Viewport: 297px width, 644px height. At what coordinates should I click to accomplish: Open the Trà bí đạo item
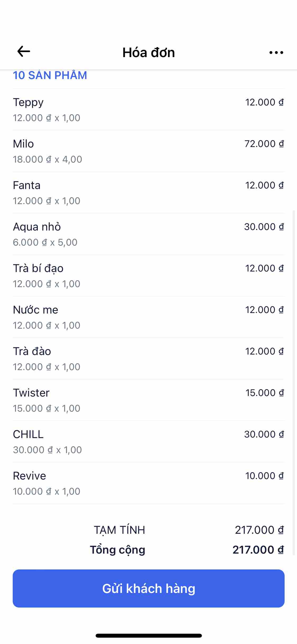tap(148, 275)
